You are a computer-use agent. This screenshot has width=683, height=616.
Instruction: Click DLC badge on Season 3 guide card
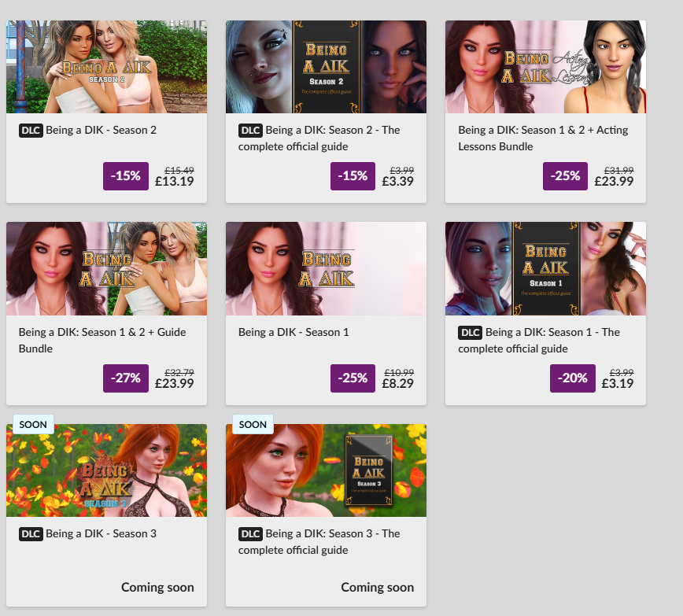tap(250, 533)
